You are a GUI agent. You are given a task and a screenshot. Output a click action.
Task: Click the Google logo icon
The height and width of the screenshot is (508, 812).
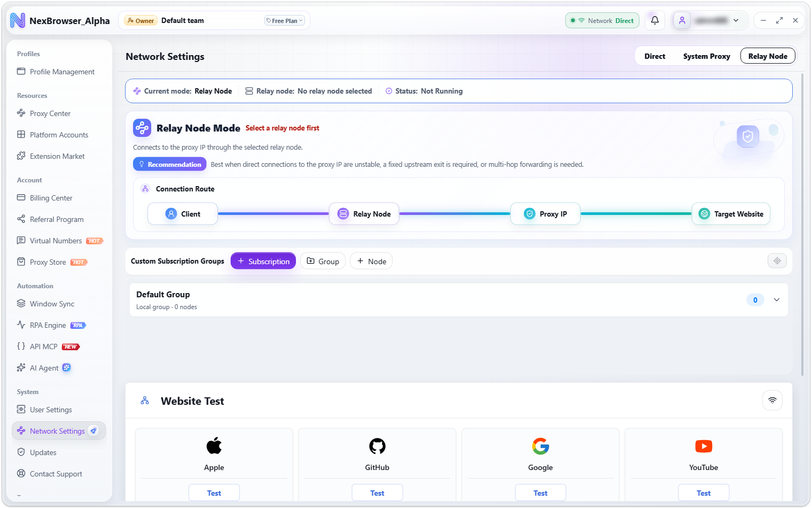(541, 446)
